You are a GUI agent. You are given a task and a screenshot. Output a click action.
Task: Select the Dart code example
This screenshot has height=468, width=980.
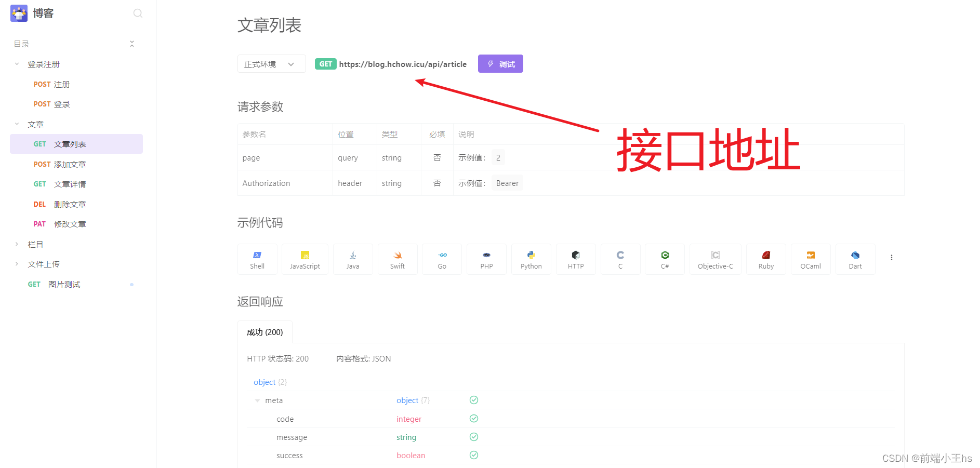click(x=855, y=259)
